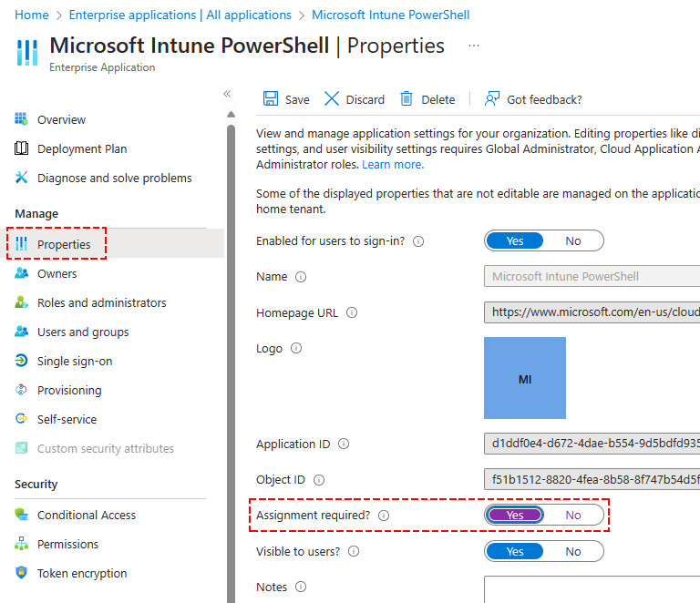This screenshot has height=603, width=700.
Task: Set Assignment required to No
Action: pyautogui.click(x=573, y=516)
